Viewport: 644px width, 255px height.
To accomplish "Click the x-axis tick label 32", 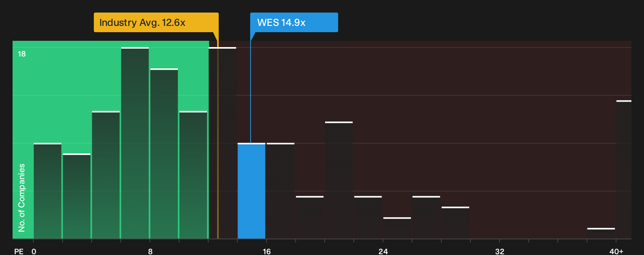I will point(499,251).
